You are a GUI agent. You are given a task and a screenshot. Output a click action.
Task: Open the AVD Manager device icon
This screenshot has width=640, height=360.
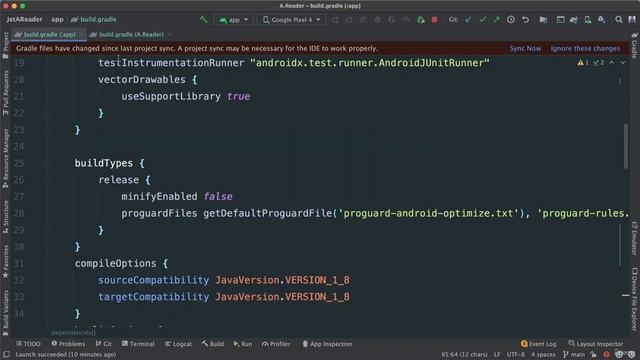[x=588, y=20]
